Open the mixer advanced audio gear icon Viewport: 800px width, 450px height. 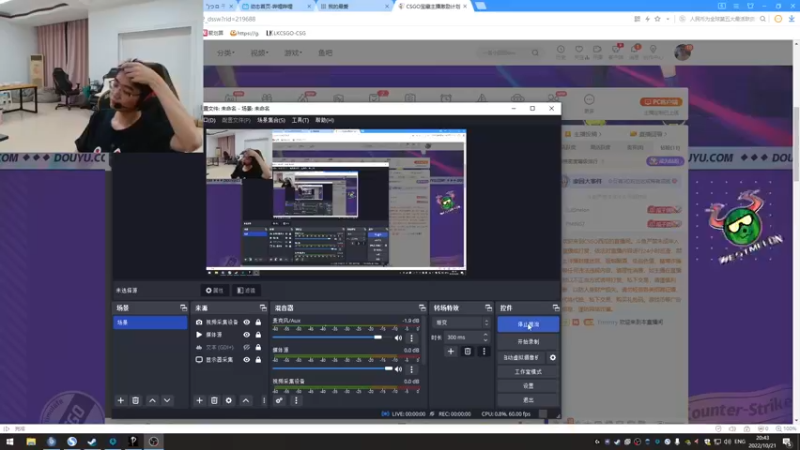click(279, 401)
